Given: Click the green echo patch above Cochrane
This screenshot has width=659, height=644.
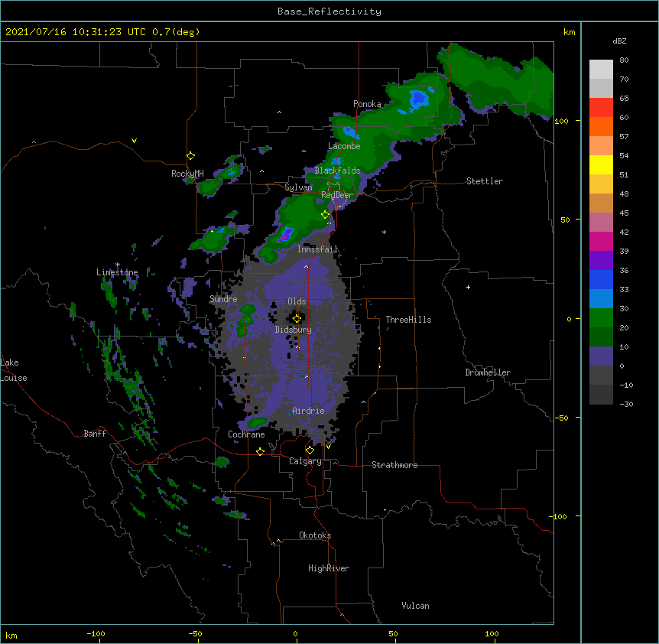Looking at the screenshot, I should click(257, 421).
